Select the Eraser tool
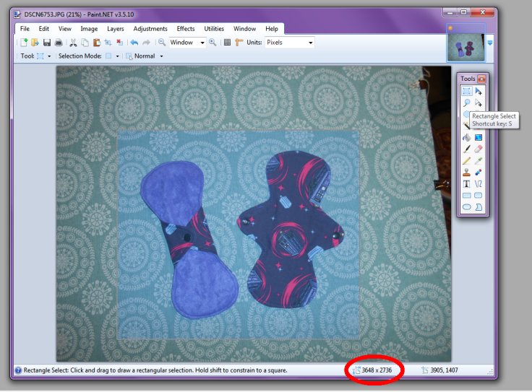The image size is (532, 392). click(x=479, y=149)
